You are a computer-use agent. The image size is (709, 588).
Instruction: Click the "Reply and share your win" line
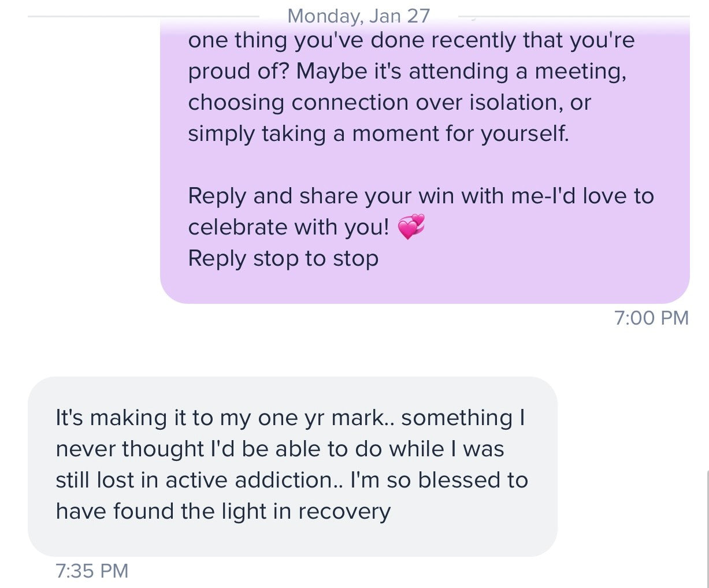point(421,196)
